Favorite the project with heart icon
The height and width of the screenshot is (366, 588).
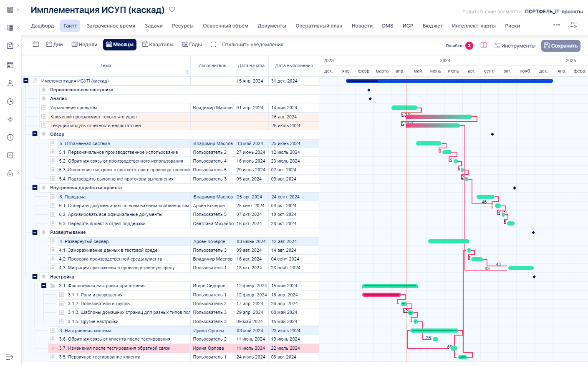point(172,9)
